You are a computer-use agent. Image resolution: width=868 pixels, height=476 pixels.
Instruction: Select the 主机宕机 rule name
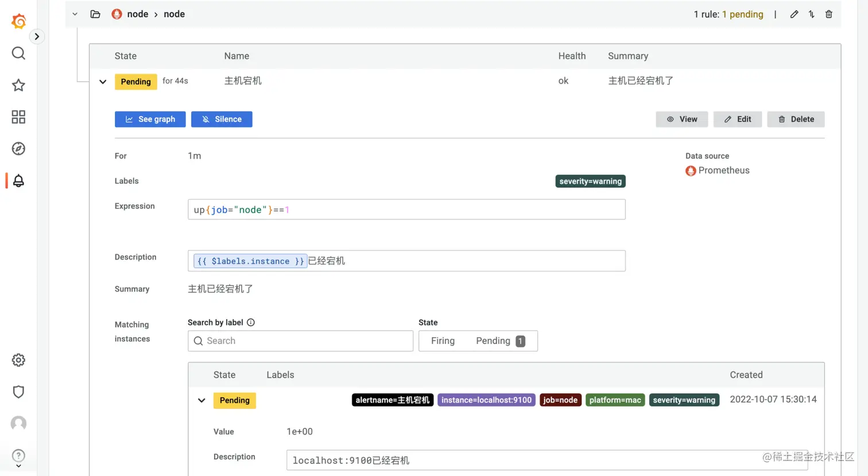(x=243, y=81)
